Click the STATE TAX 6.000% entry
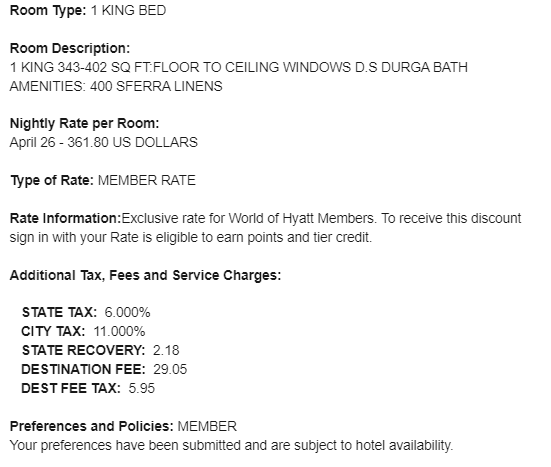 click(86, 312)
